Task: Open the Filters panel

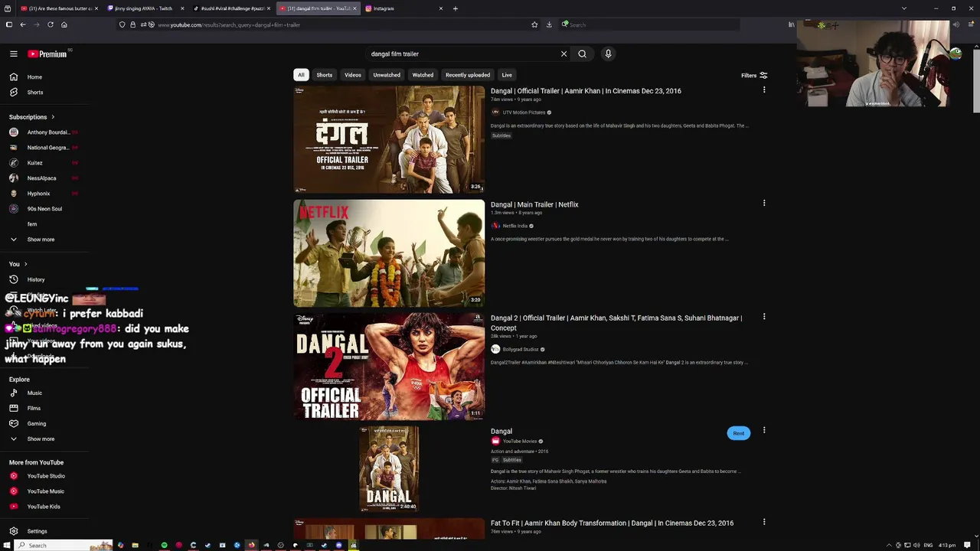Action: point(754,76)
